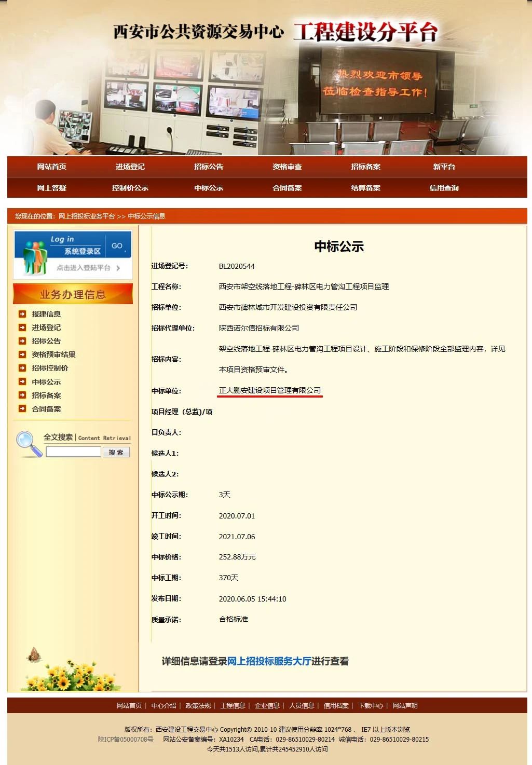The width and height of the screenshot is (532, 765).
Task: Click the 搜索 button
Action: (116, 452)
